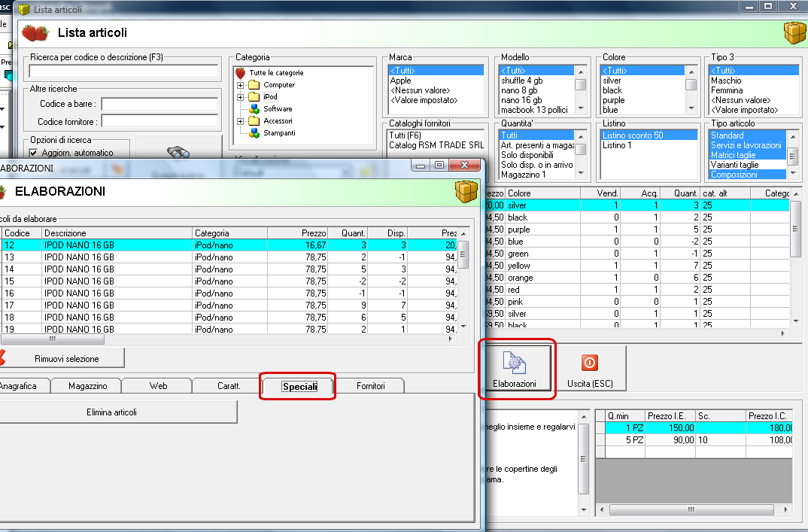Click the Codice fornitore input field
This screenshot has width=808, height=532.
[159, 122]
